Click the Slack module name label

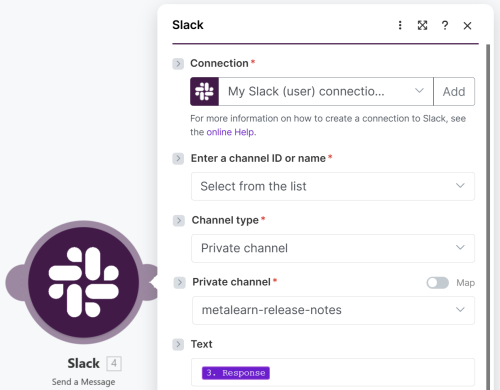click(83, 363)
